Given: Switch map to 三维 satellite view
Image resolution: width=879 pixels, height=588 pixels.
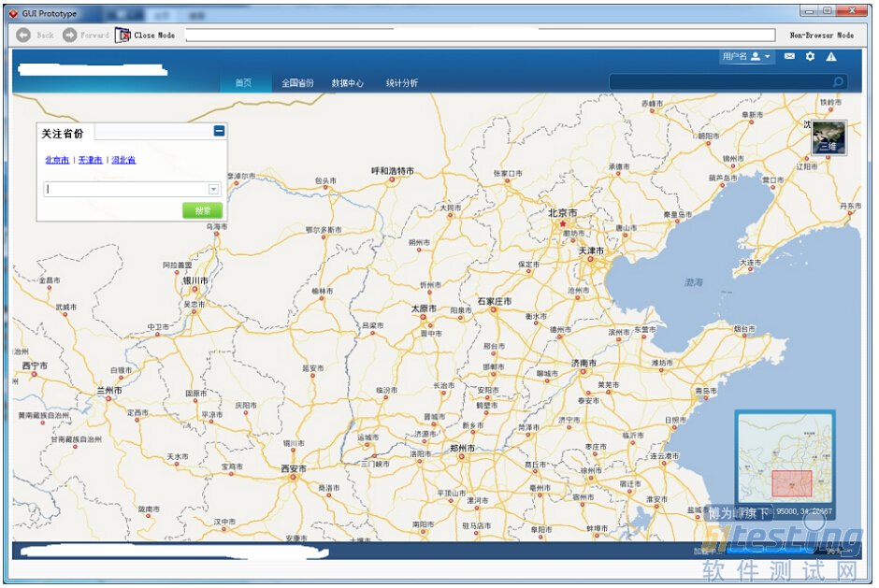Looking at the screenshot, I should point(829,137).
